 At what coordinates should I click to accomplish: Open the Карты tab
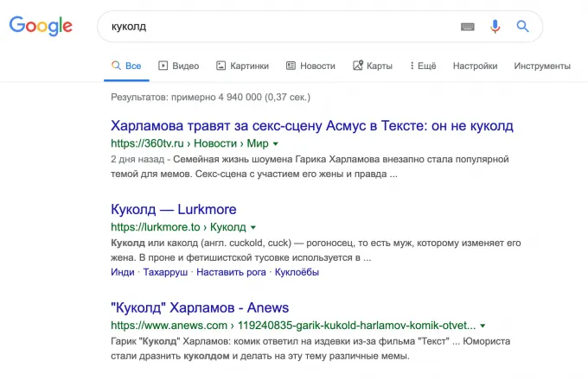coord(372,66)
